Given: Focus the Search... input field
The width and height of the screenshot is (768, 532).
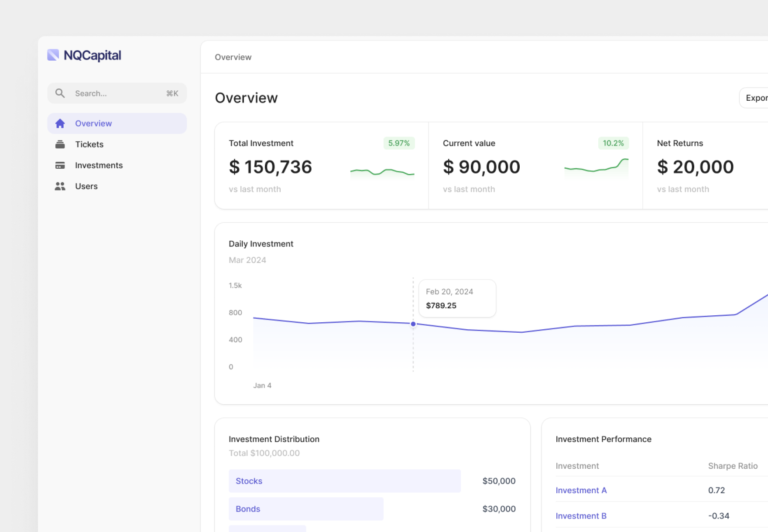Looking at the screenshot, I should (117, 93).
